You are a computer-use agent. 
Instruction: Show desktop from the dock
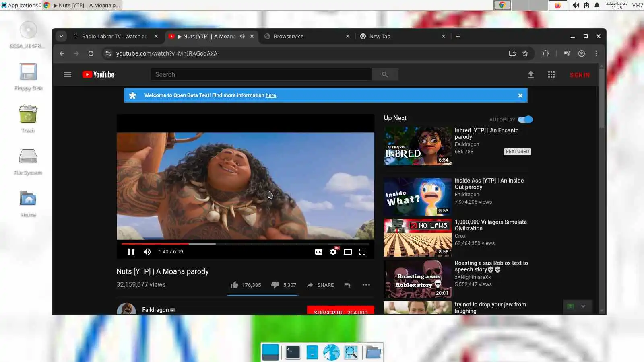[x=270, y=352]
